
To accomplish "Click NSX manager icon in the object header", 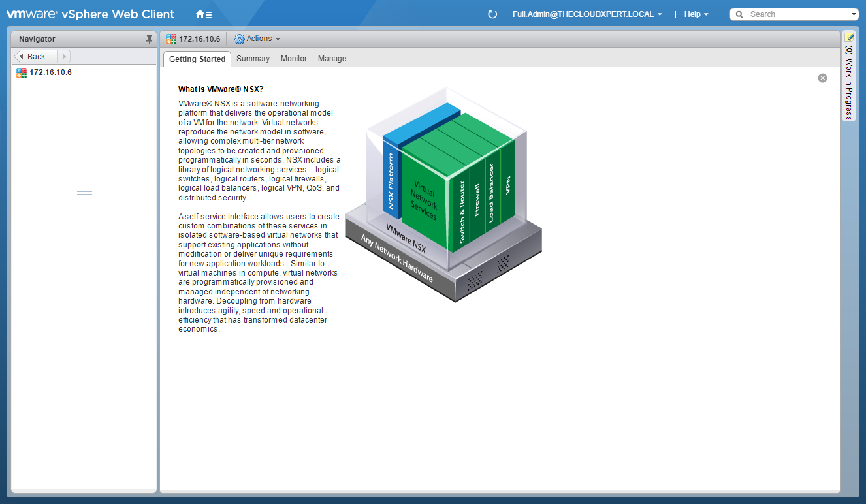I will click(x=171, y=39).
